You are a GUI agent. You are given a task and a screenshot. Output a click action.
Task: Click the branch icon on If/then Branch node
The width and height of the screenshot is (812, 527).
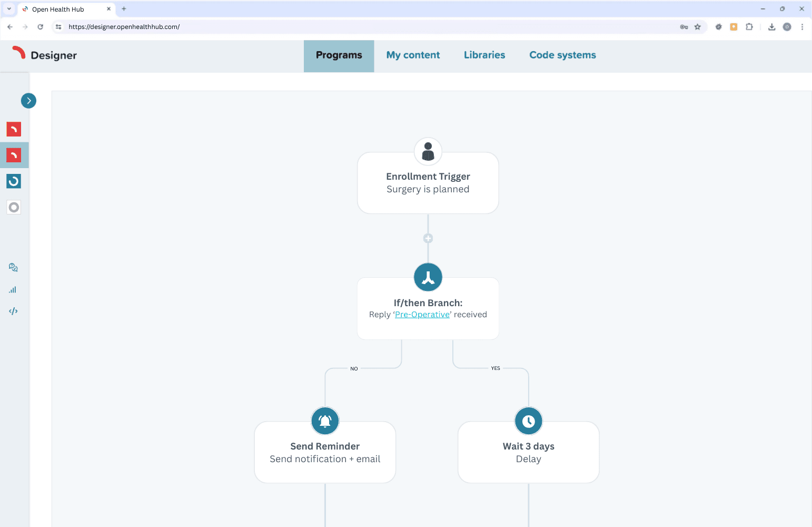pyautogui.click(x=428, y=277)
